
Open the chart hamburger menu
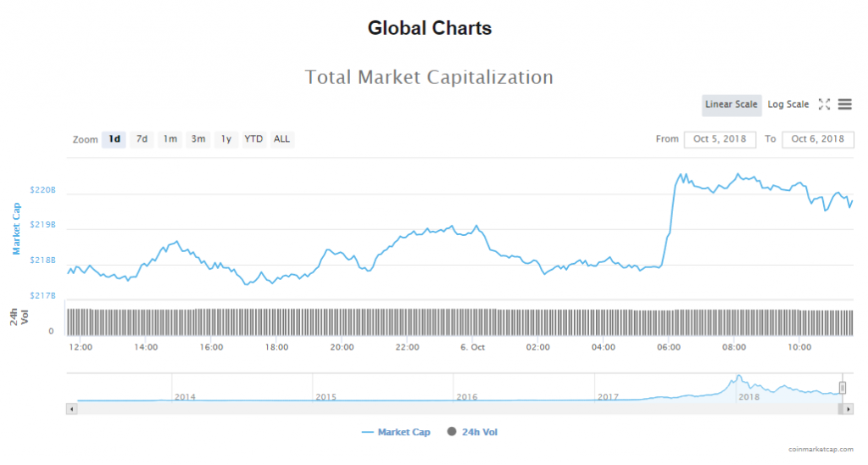pos(844,104)
